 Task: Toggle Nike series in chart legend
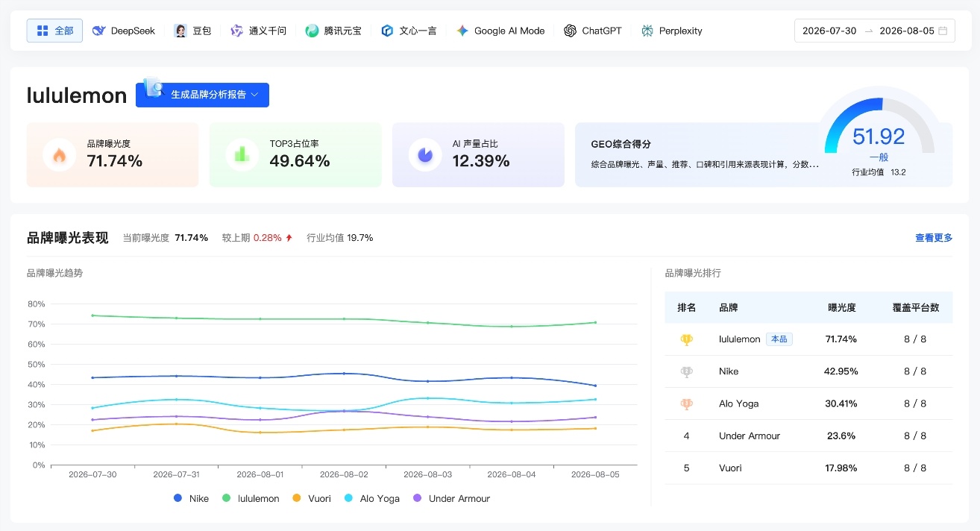tap(191, 498)
